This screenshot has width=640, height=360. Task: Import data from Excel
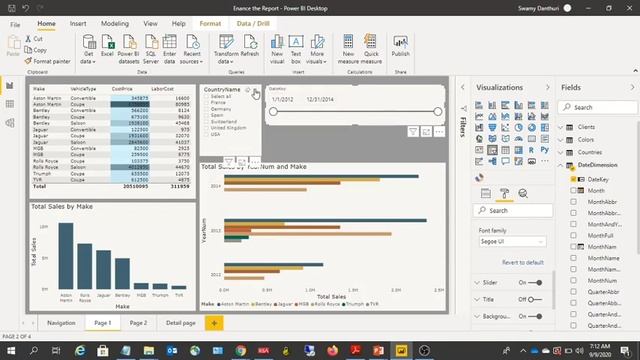107,46
